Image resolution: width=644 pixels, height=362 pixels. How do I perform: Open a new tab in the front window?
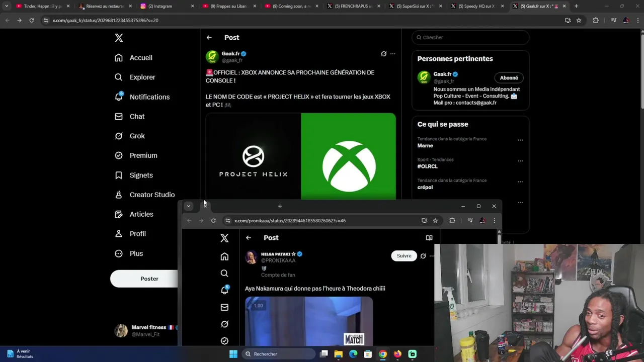pos(280,206)
